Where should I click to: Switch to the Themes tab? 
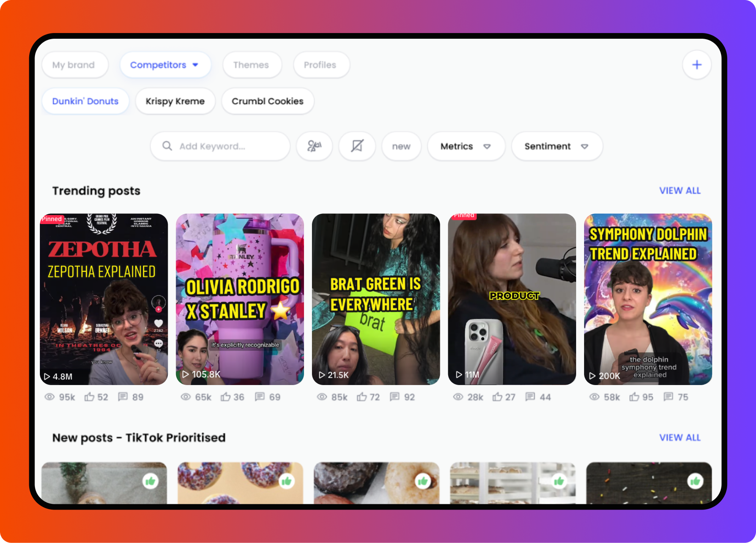pyautogui.click(x=251, y=65)
